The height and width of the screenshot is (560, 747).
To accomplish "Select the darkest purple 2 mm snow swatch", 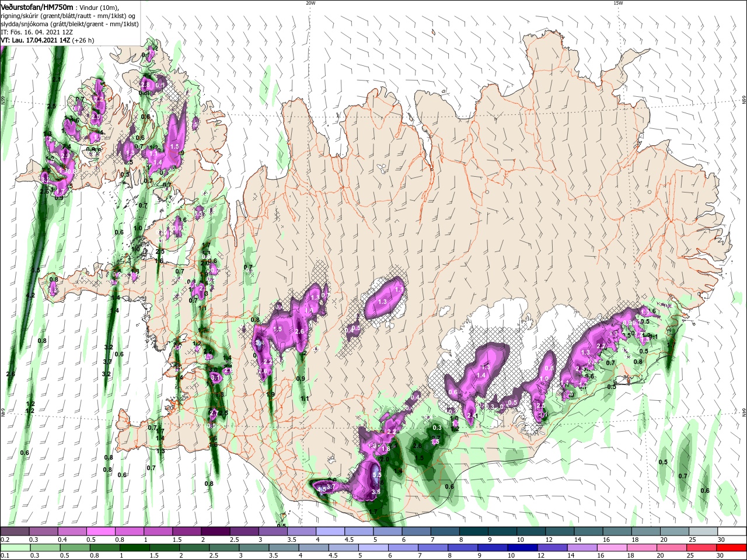I will (x=215, y=531).
